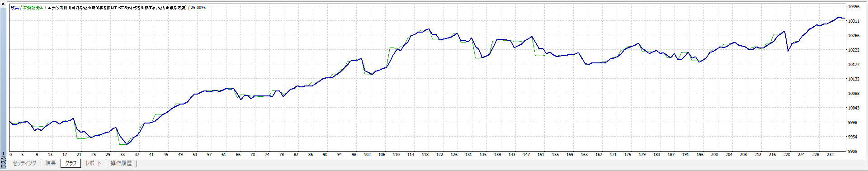Close the Tester panel with the X
The height and width of the screenshot is (171, 868).
(x=3, y=4)
